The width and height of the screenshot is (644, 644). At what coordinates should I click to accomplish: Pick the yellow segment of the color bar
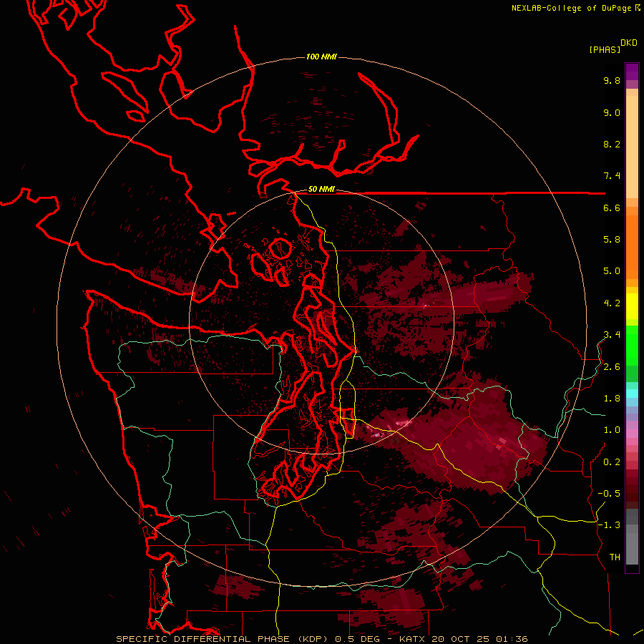click(x=632, y=306)
